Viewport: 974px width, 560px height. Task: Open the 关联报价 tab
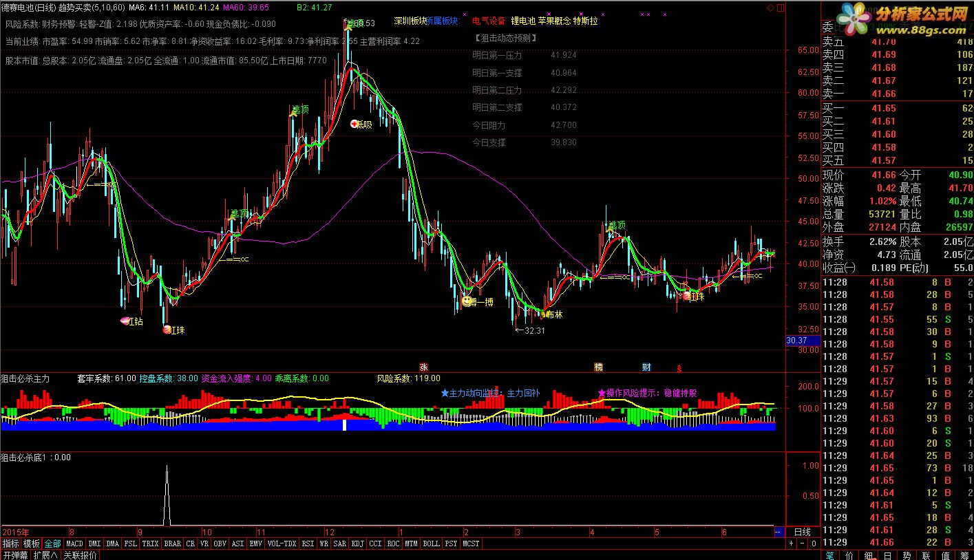coord(80,554)
